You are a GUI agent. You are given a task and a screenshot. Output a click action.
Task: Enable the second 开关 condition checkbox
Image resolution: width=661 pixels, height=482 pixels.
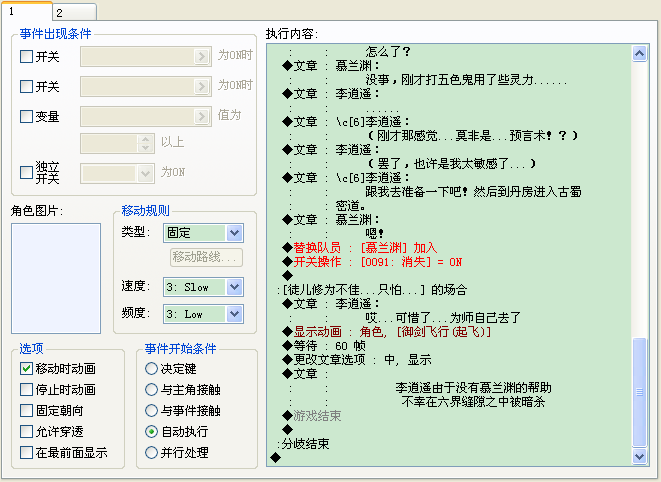tap(26, 86)
